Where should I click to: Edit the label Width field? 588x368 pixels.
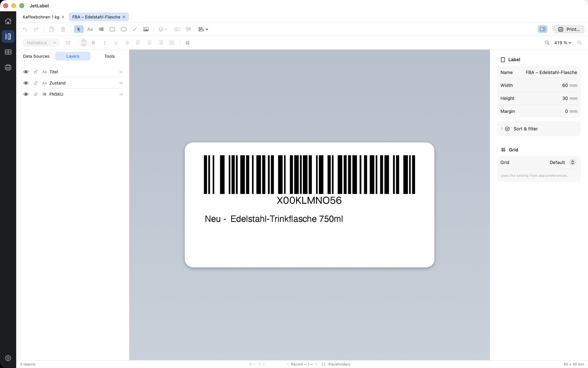[x=539, y=85]
